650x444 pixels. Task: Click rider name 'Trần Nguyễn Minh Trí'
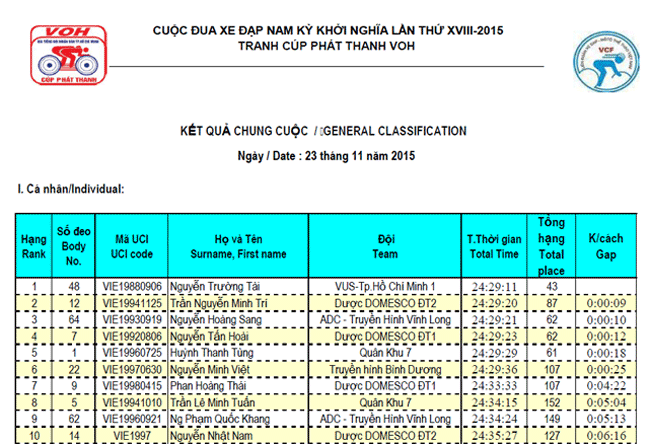218,303
